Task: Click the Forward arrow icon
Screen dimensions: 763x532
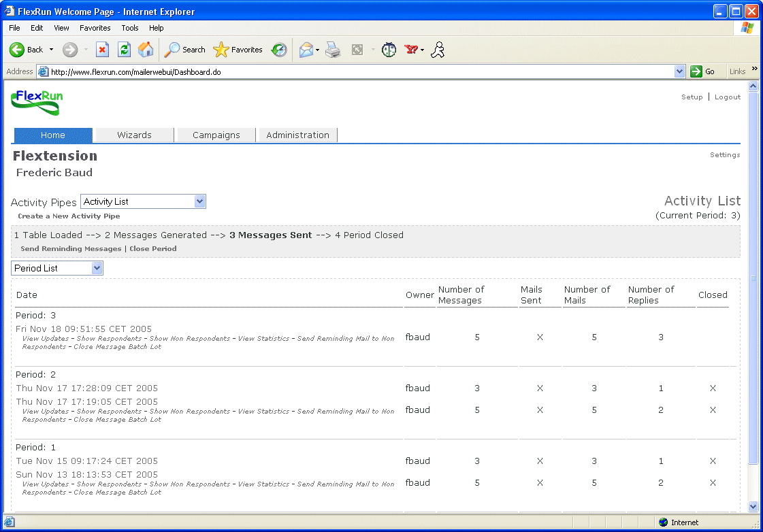Action: (70, 50)
